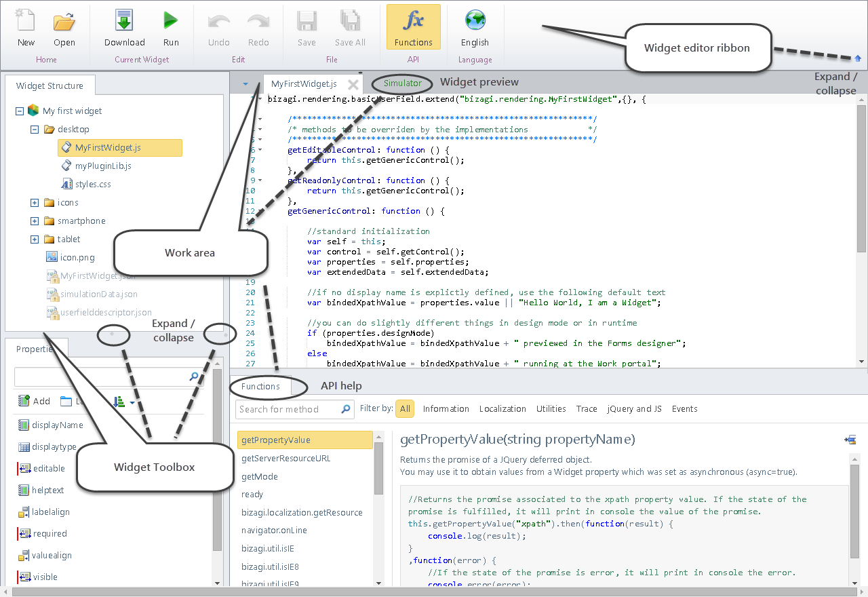This screenshot has width=868, height=597.
Task: Download the current widget
Action: pyautogui.click(x=124, y=27)
